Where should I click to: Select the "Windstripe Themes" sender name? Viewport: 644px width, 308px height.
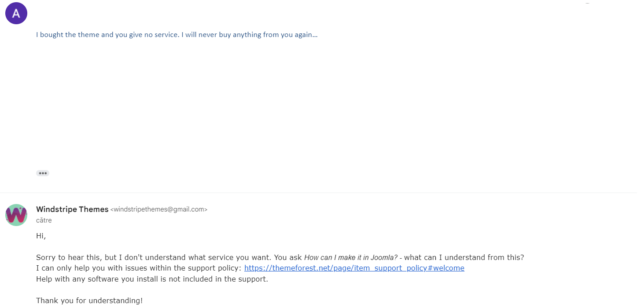tap(72, 209)
